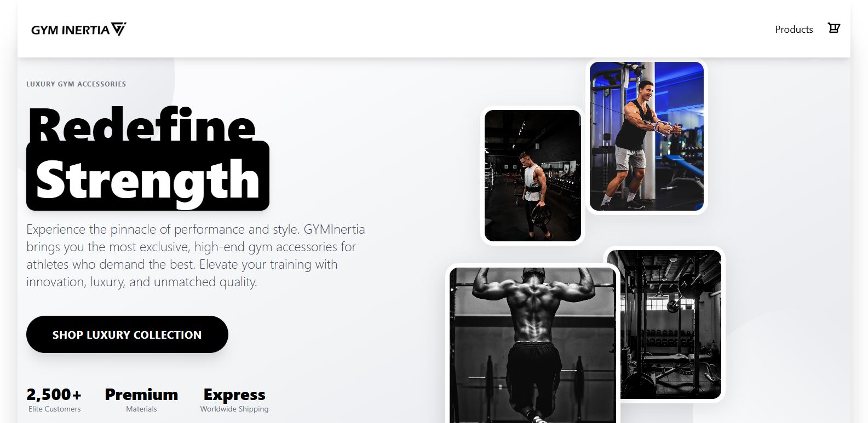868x423 pixels.
Task: Click the GYM INERTIA brand name
Action: point(71,30)
